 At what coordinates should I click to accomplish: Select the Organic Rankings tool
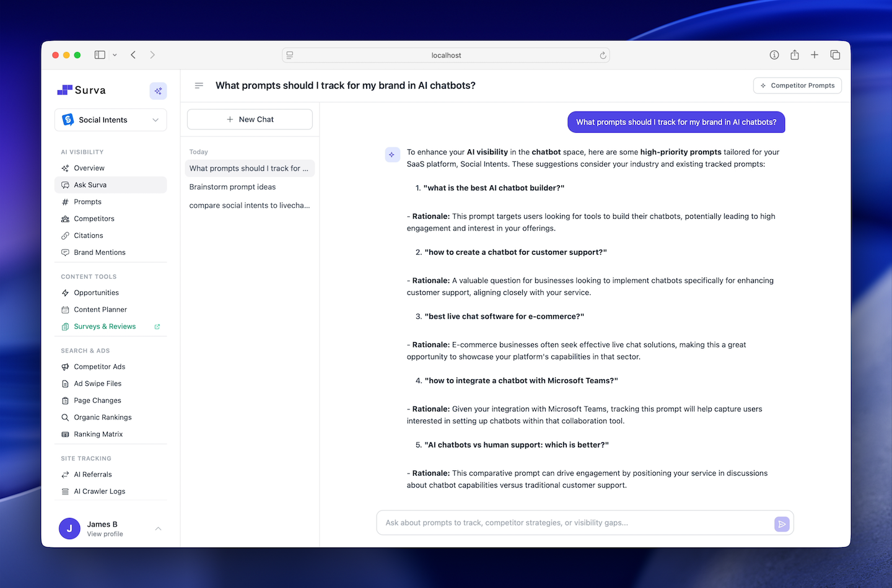[102, 417]
